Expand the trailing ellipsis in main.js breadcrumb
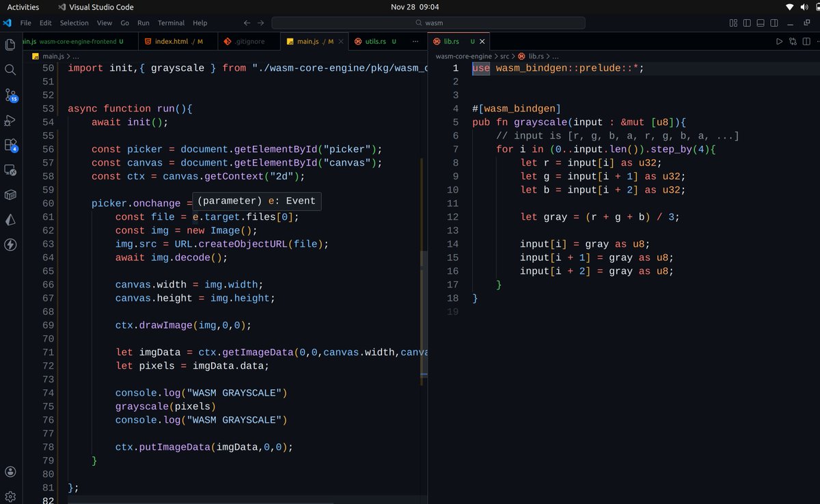The image size is (820, 504). point(76,56)
